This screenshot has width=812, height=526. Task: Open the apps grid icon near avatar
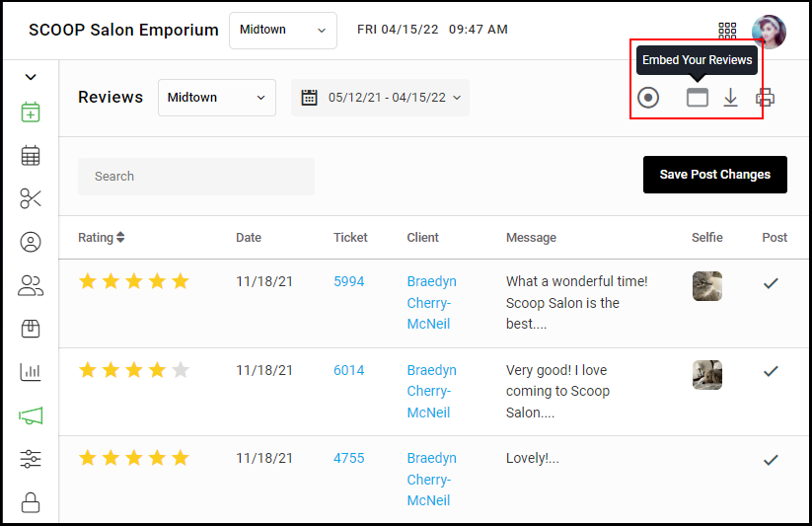pos(727,31)
